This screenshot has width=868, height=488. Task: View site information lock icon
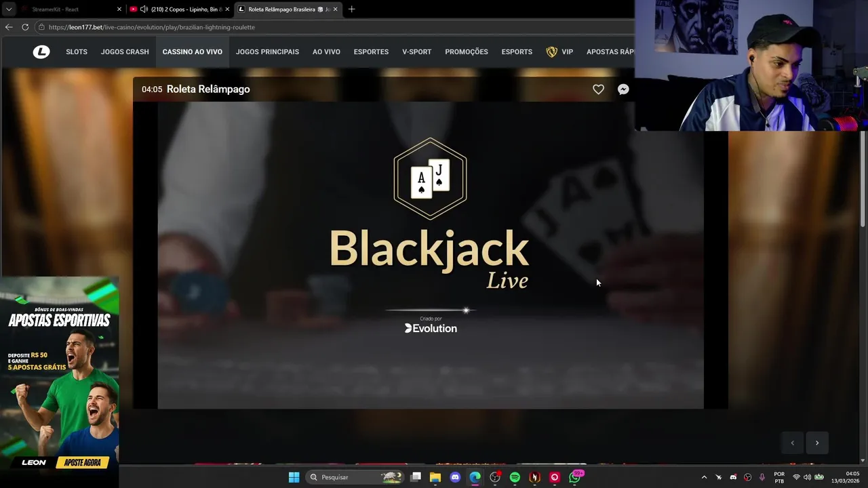coord(41,27)
